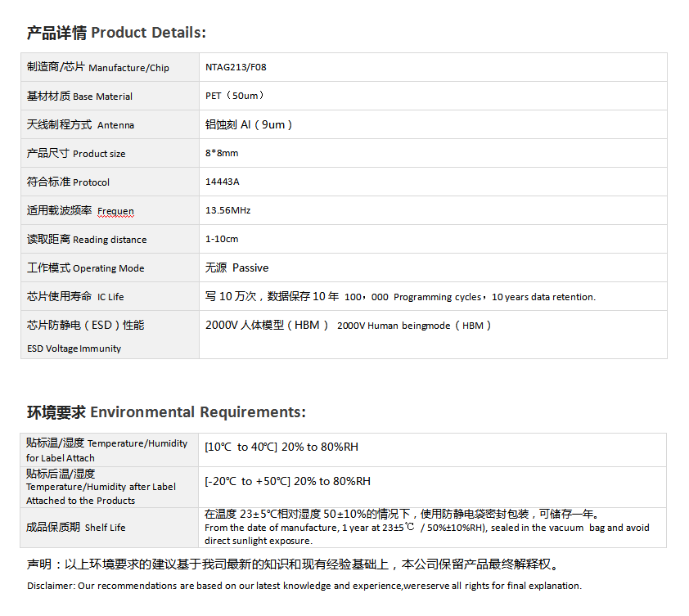Image resolution: width=689 pixels, height=616 pixels.
Task: Select the 13.56MHz frequency value
Action: coord(227,210)
